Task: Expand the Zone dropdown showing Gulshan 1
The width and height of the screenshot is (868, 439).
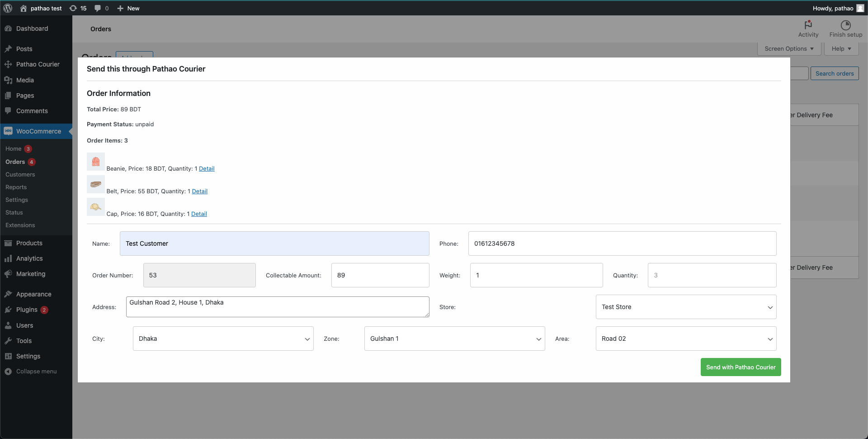Action: point(454,339)
